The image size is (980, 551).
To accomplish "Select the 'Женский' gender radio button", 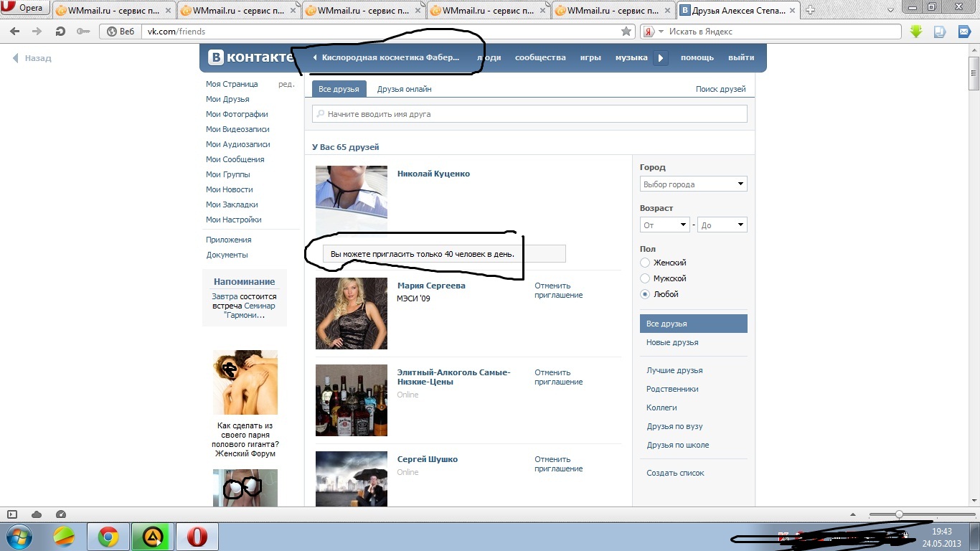I will pos(645,263).
